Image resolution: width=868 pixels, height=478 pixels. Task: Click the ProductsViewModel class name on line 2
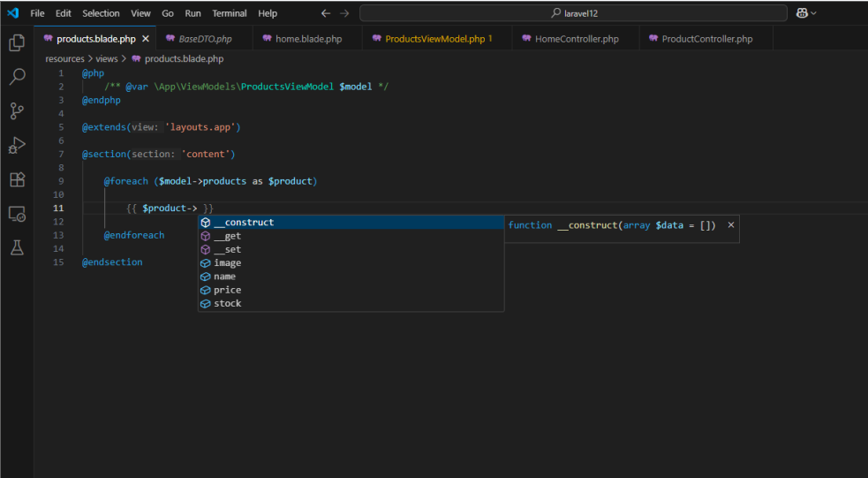pyautogui.click(x=287, y=87)
